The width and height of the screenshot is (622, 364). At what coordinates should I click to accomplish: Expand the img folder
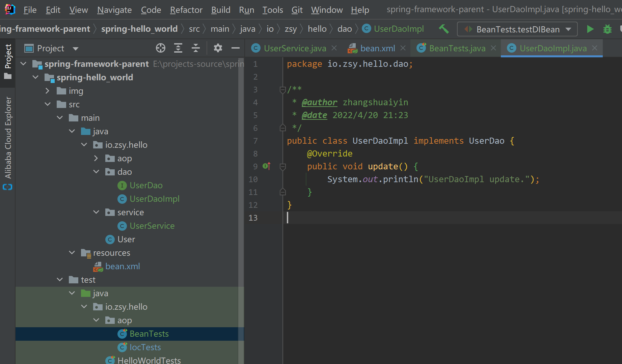(x=48, y=91)
